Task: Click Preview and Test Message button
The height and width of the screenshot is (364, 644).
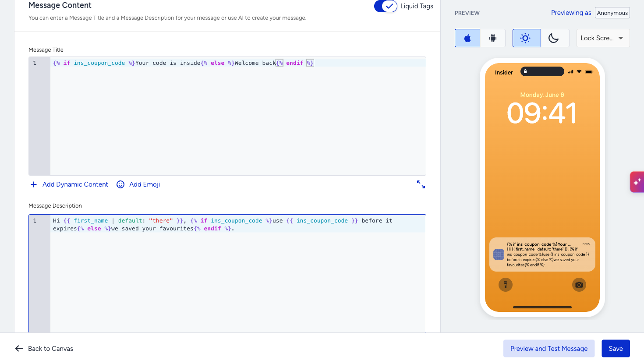Action: tap(549, 349)
